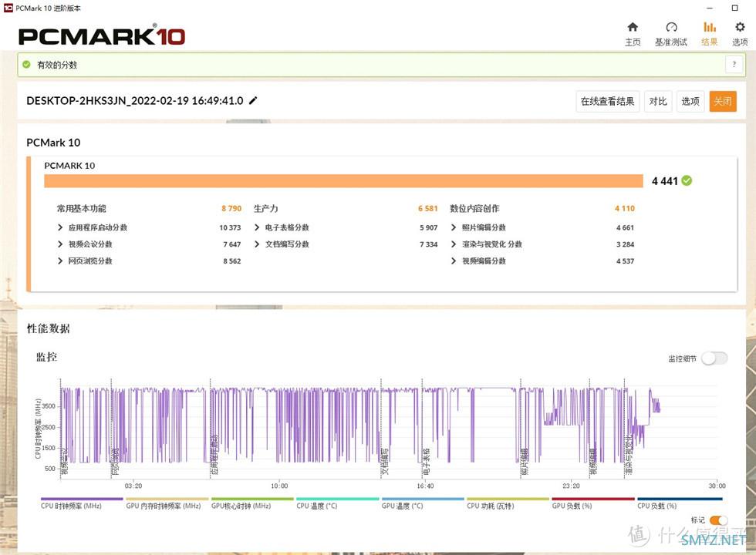Click the orange 关闭 button
Image resolution: width=756 pixels, height=555 pixels.
pyautogui.click(x=723, y=101)
